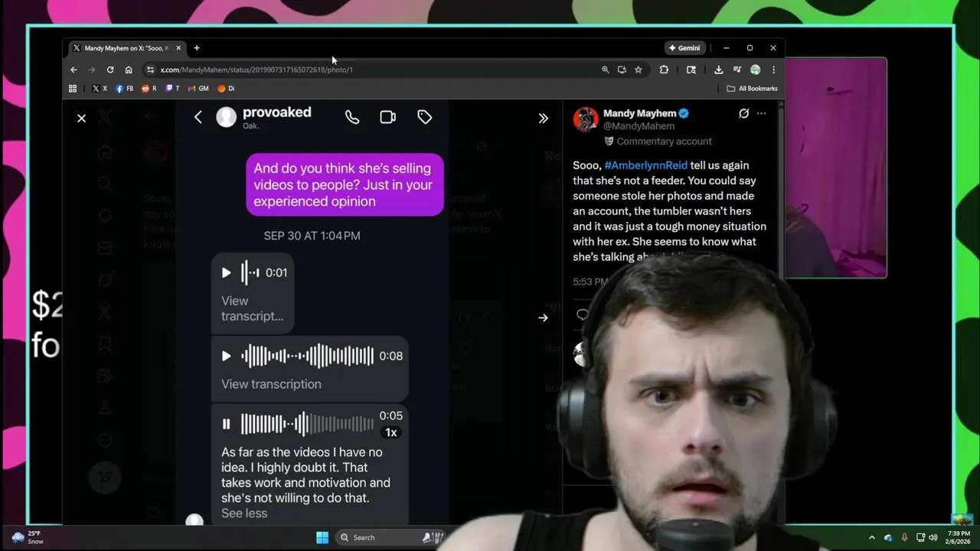This screenshot has width=980, height=551.
Task: Open the #AmberlynnReid hashtag link
Action: coord(645,165)
